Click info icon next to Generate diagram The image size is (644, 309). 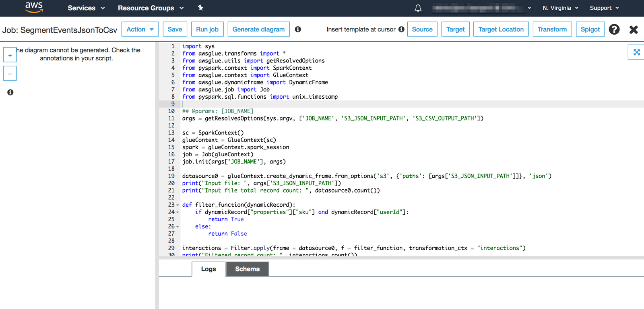click(x=298, y=29)
